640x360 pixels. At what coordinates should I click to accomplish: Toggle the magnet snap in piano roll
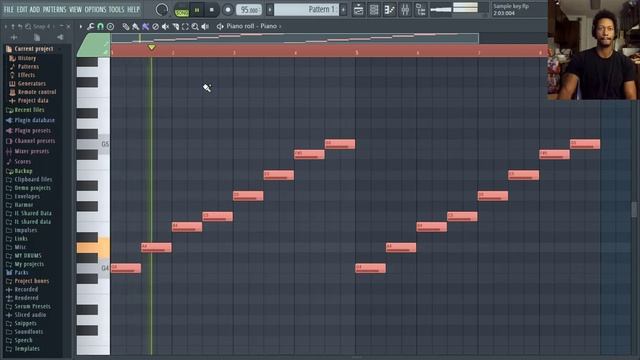tap(100, 27)
